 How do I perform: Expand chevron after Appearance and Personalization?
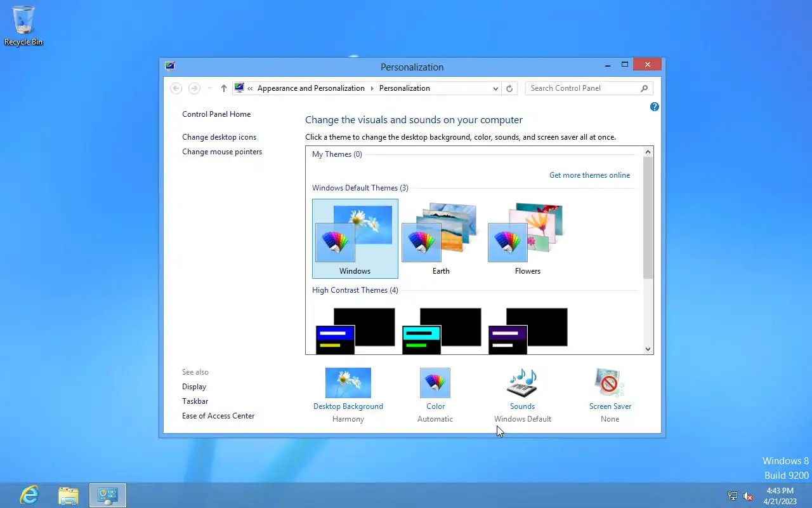[372, 88]
